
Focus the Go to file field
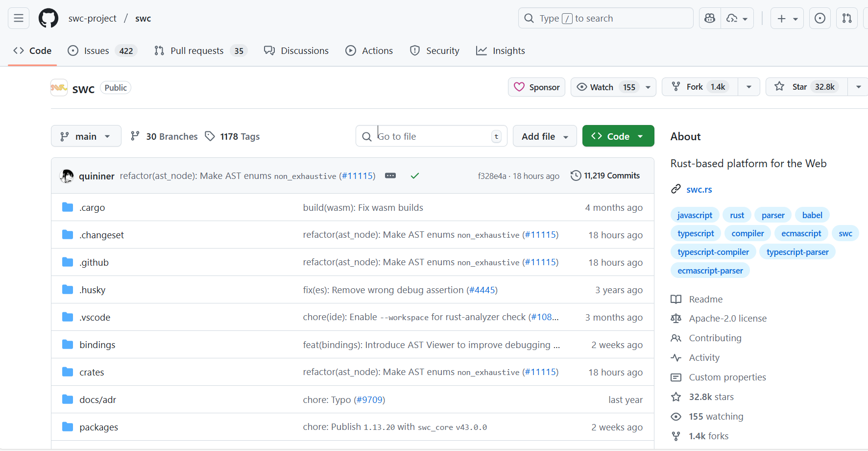coord(432,136)
